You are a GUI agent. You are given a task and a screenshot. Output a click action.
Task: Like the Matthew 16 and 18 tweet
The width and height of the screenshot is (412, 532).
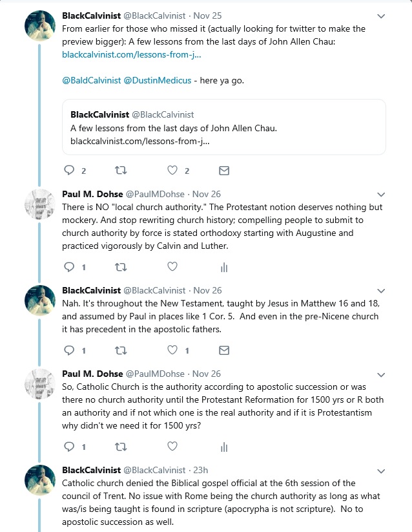[x=172, y=350]
